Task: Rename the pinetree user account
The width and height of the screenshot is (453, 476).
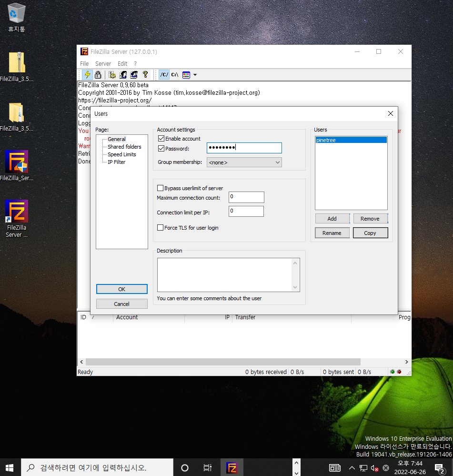Action: tap(332, 233)
